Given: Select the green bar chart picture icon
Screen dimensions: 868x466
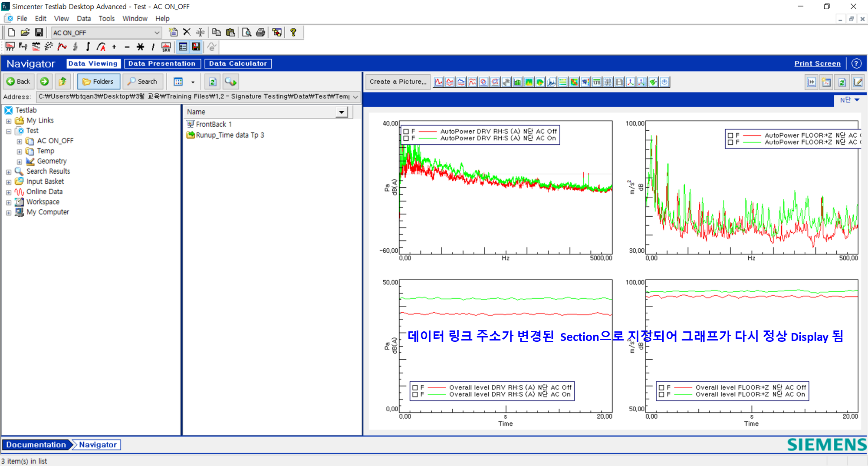Looking at the screenshot, I should click(x=517, y=82).
